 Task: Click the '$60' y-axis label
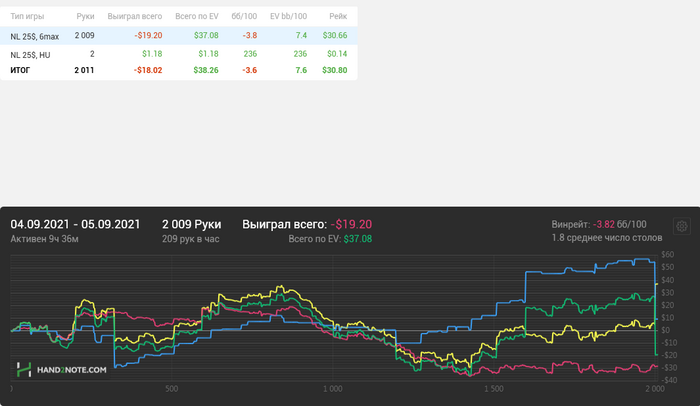coord(668,255)
